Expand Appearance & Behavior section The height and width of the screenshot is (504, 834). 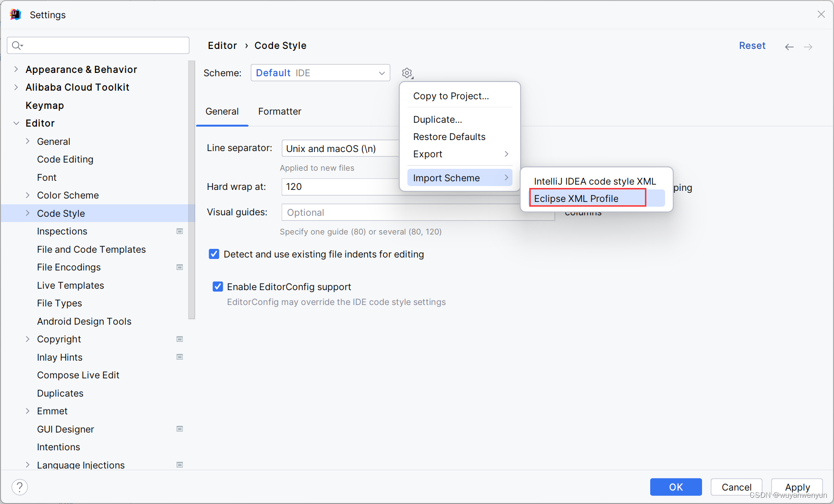(x=16, y=70)
